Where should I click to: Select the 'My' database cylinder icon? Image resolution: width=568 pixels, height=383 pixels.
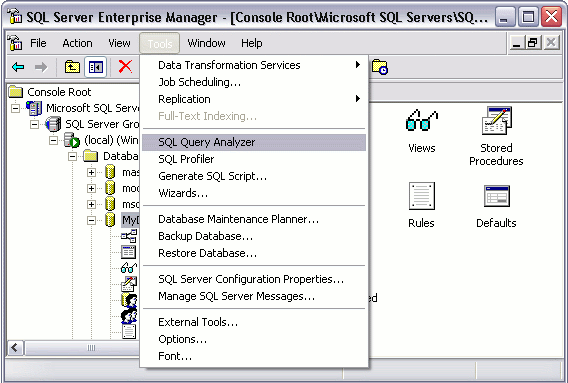tap(110, 220)
